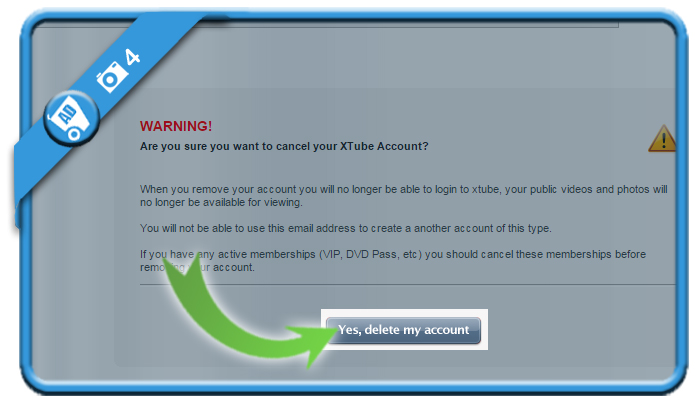The width and height of the screenshot is (700, 407).
Task: Click the white highlight box around the delete button
Action: click(404, 329)
